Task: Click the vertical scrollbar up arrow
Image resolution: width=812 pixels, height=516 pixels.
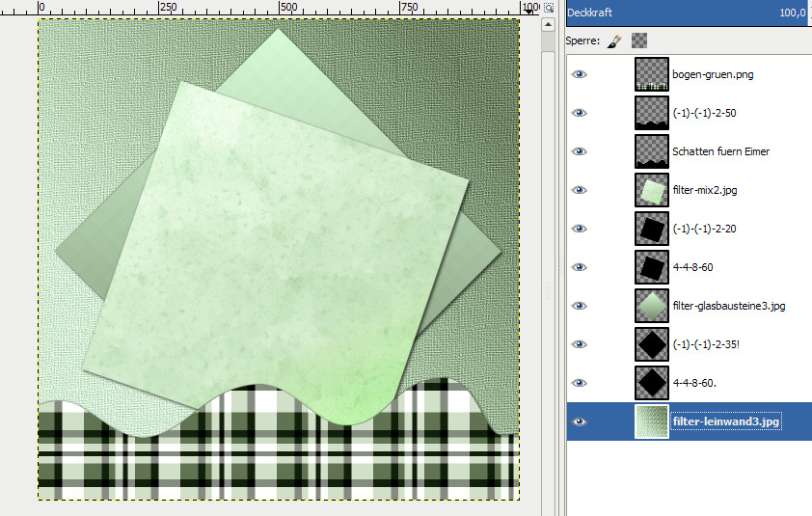Action: 550,25
